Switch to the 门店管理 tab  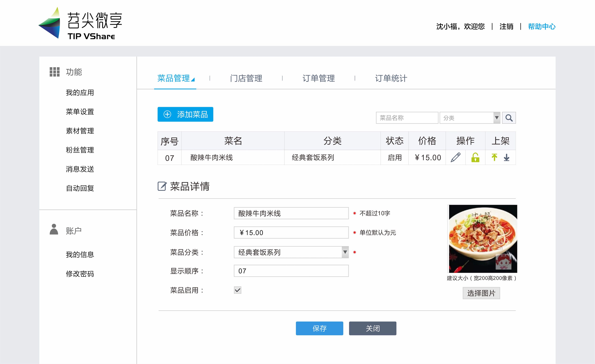(x=246, y=78)
